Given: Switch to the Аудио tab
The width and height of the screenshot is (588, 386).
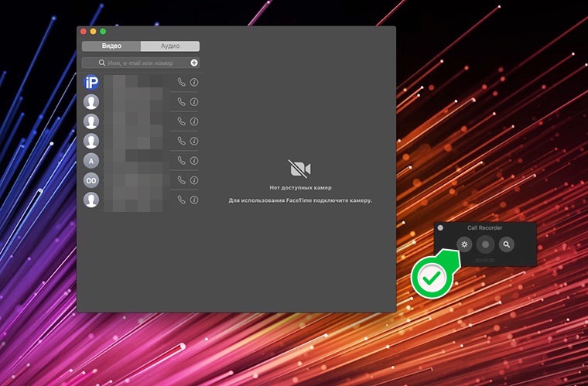Looking at the screenshot, I should tap(170, 46).
